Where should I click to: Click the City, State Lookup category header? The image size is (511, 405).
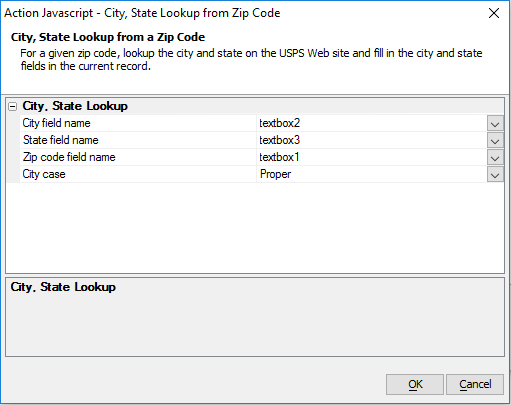pyautogui.click(x=75, y=106)
